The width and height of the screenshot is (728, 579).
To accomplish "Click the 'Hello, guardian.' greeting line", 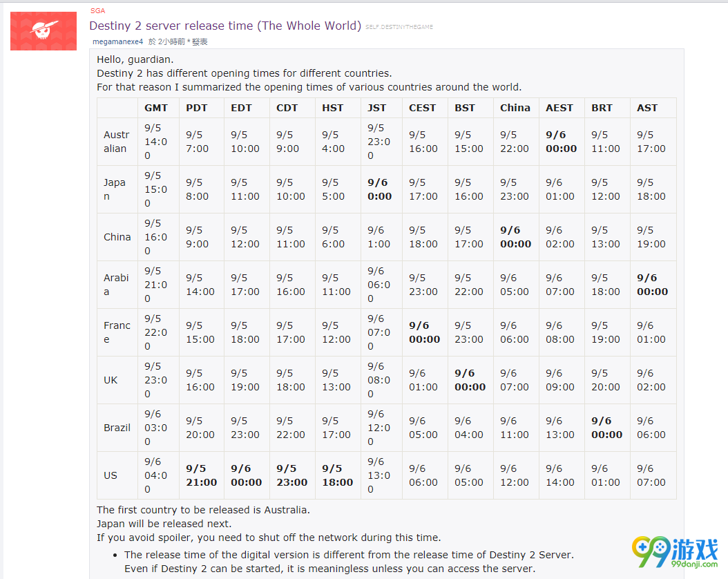I will [135, 59].
